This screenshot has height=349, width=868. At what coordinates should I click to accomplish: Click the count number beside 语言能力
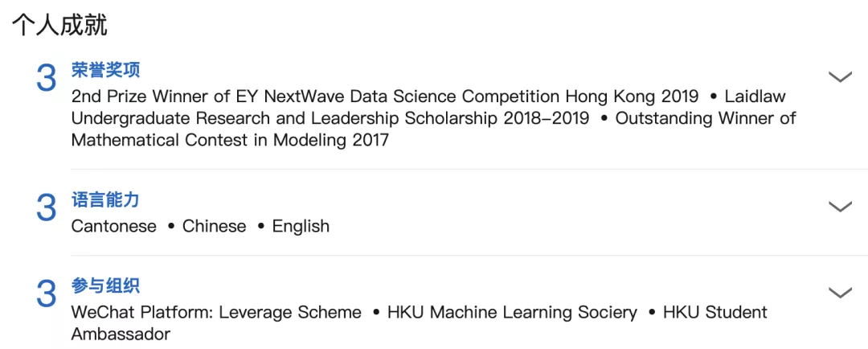pos(47,208)
